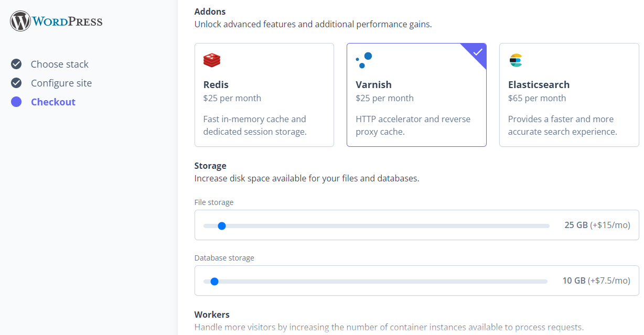This screenshot has height=335, width=644.
Task: Click the checkmark icon beside Choose stack
Action: pos(16,64)
